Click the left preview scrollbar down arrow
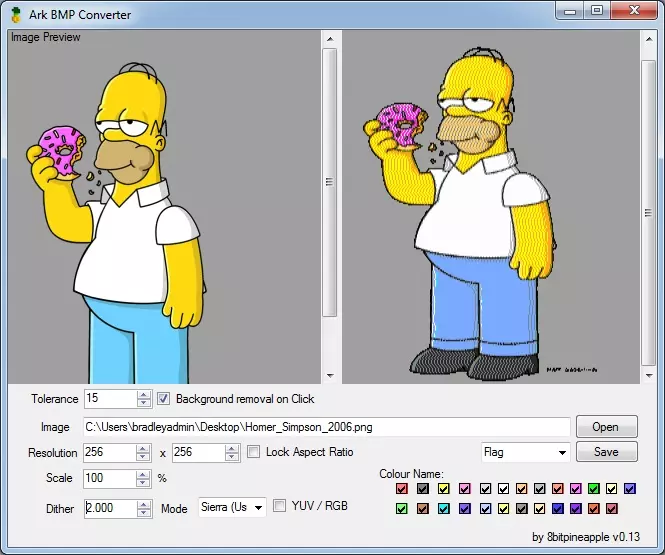665x555 pixels. (330, 375)
